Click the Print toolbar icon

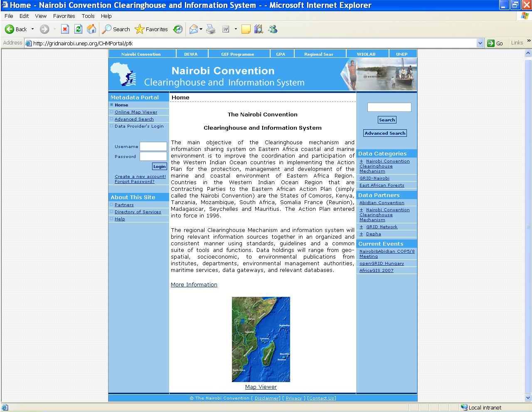point(211,29)
